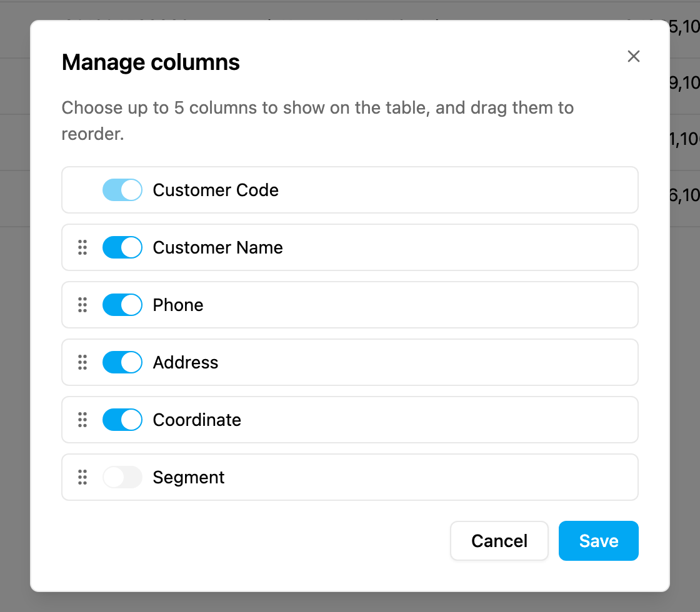Grab the Customer Name drag handle
This screenshot has width=700, height=612.
(x=82, y=247)
